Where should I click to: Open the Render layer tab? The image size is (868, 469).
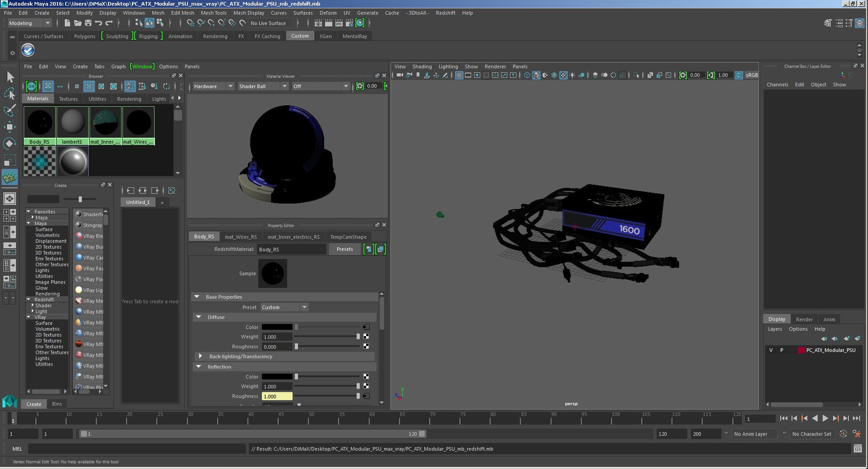804,319
